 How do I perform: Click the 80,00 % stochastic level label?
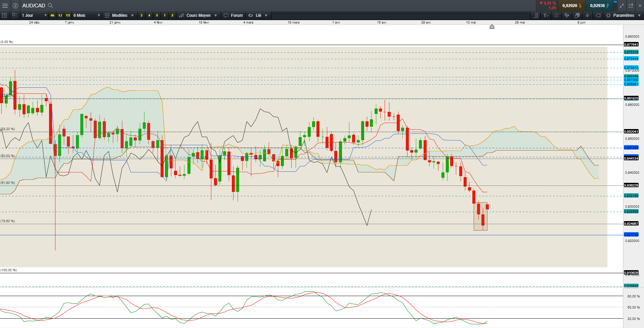(x=633, y=296)
